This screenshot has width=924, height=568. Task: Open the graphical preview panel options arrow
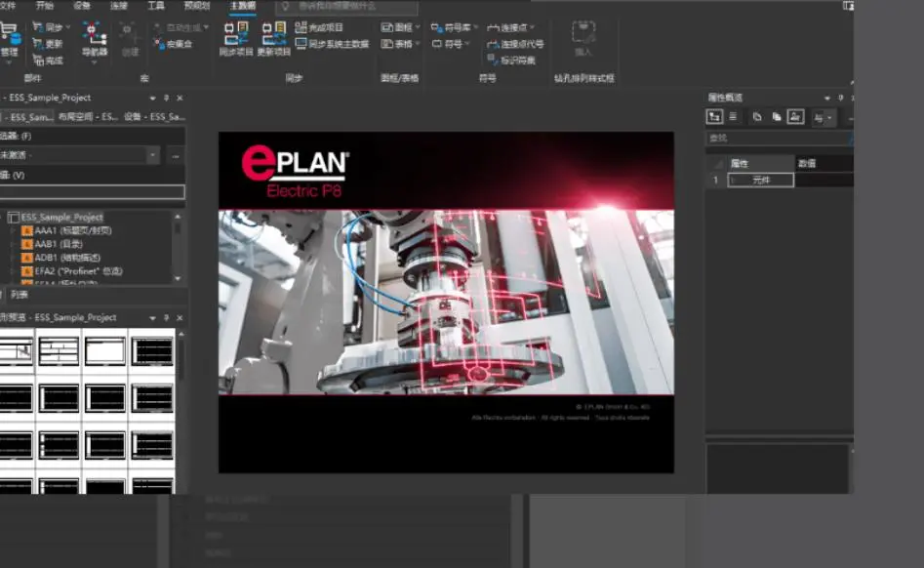tap(152, 317)
